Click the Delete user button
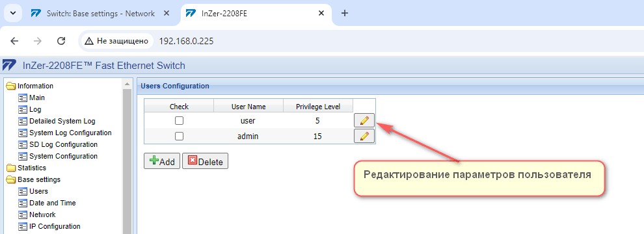The height and width of the screenshot is (234, 644). click(x=205, y=161)
